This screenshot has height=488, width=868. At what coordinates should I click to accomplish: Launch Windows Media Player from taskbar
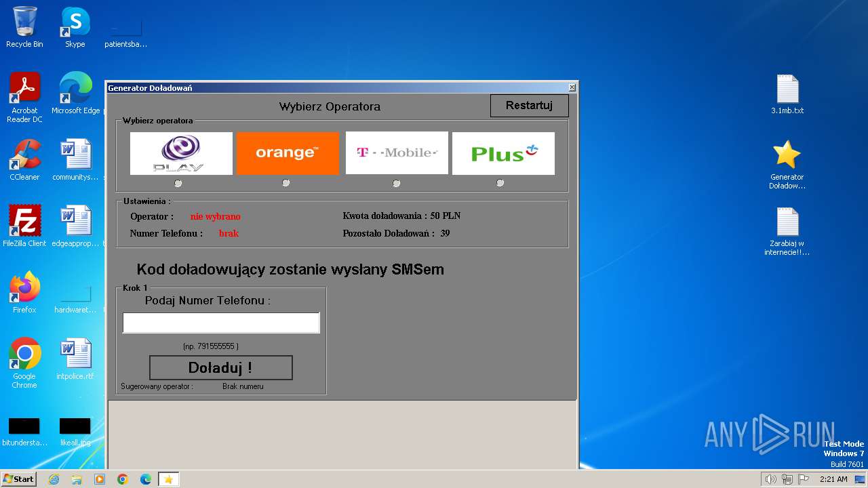click(100, 479)
